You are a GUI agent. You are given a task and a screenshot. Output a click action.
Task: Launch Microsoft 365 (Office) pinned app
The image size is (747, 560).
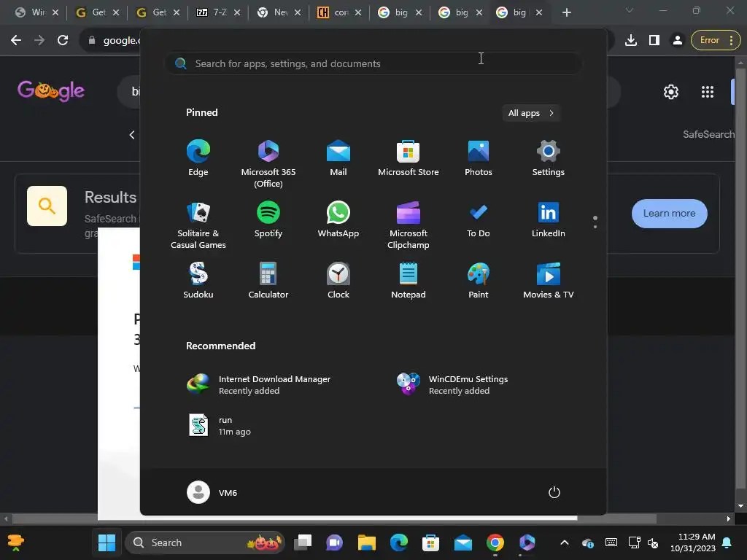click(268, 163)
